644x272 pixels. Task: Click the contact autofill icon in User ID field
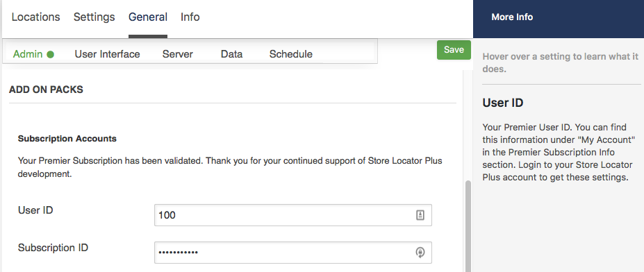click(x=420, y=215)
